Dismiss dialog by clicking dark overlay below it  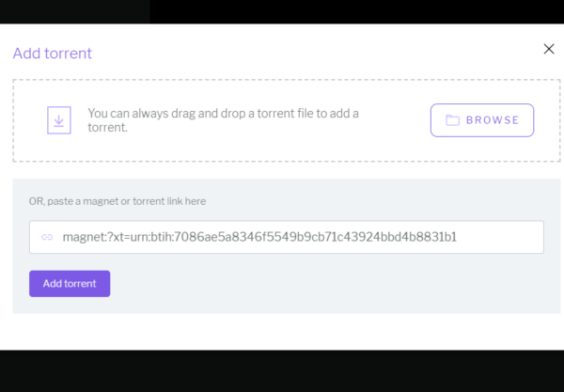click(x=282, y=371)
